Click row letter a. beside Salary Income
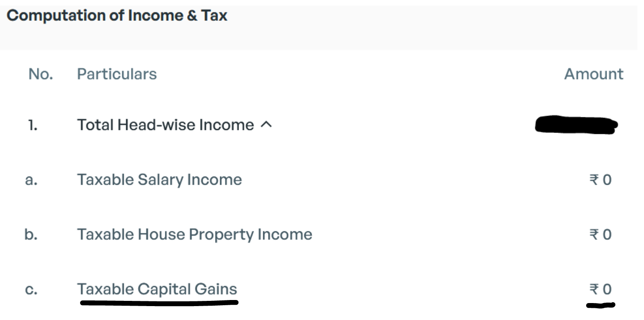 coord(31,180)
